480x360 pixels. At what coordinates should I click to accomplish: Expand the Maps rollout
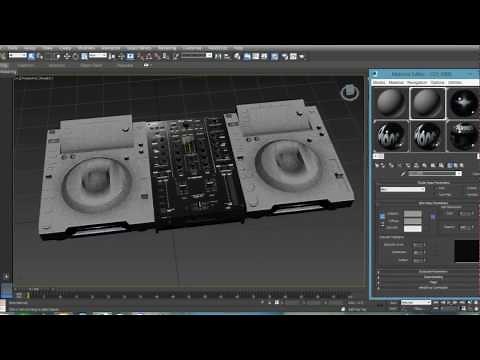pos(433,282)
